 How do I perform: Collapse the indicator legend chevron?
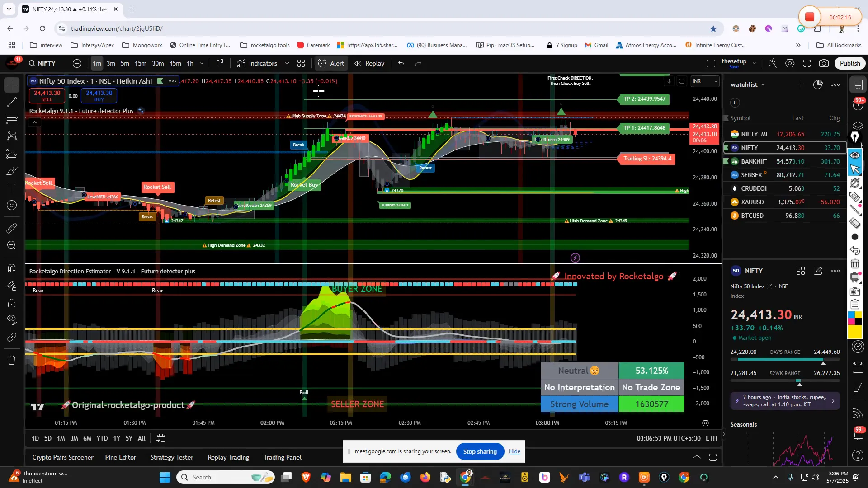pyautogui.click(x=35, y=122)
